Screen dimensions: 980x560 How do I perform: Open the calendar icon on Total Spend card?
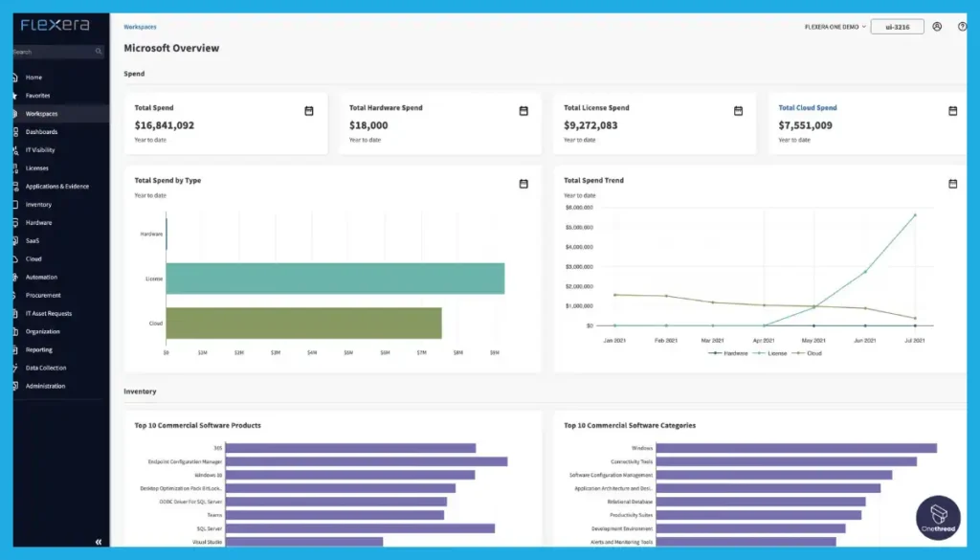point(309,111)
